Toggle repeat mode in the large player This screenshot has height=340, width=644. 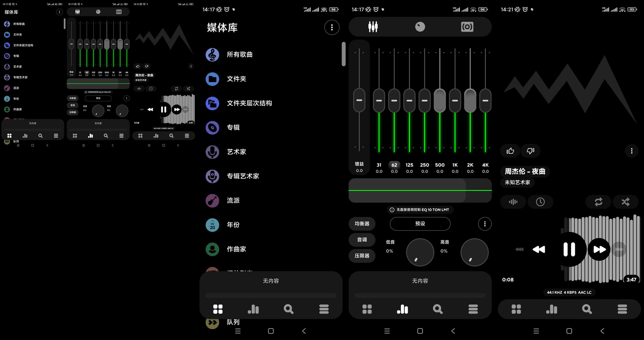click(x=598, y=202)
